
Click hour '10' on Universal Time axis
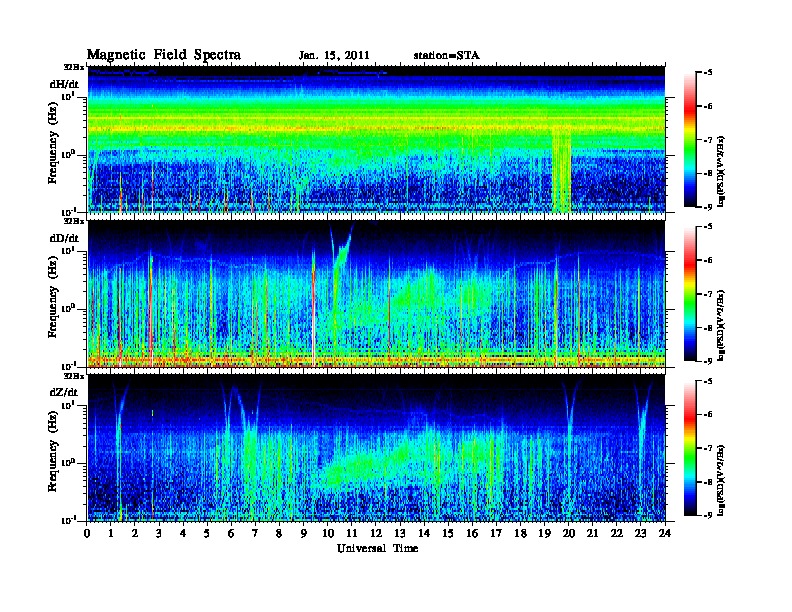pos(328,533)
